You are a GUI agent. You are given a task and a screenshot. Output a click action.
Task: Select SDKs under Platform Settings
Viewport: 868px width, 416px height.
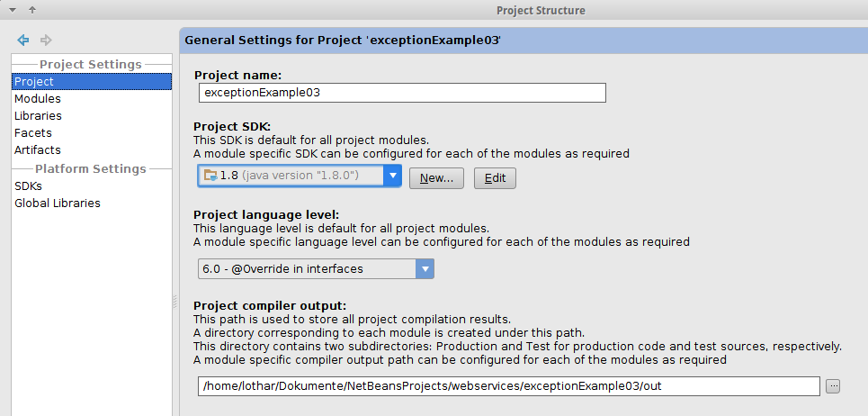(x=28, y=186)
